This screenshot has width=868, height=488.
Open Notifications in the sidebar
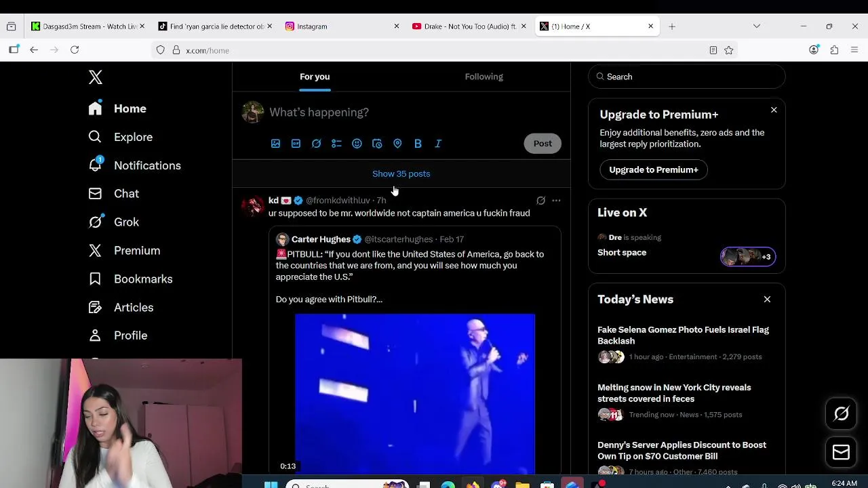(135, 165)
